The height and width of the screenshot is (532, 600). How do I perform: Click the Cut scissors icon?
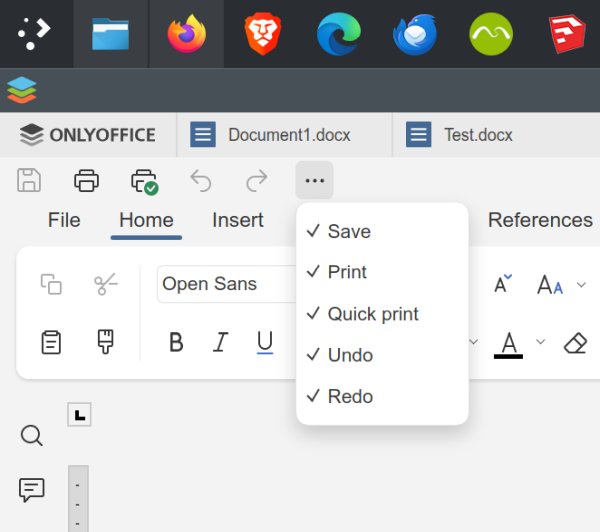pos(106,284)
